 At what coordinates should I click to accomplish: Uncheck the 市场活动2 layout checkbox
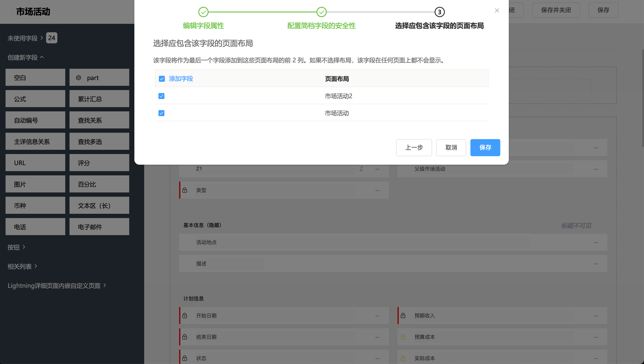point(161,96)
